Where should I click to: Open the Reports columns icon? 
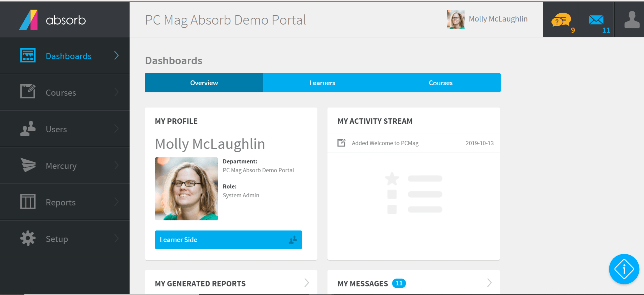pyautogui.click(x=28, y=201)
